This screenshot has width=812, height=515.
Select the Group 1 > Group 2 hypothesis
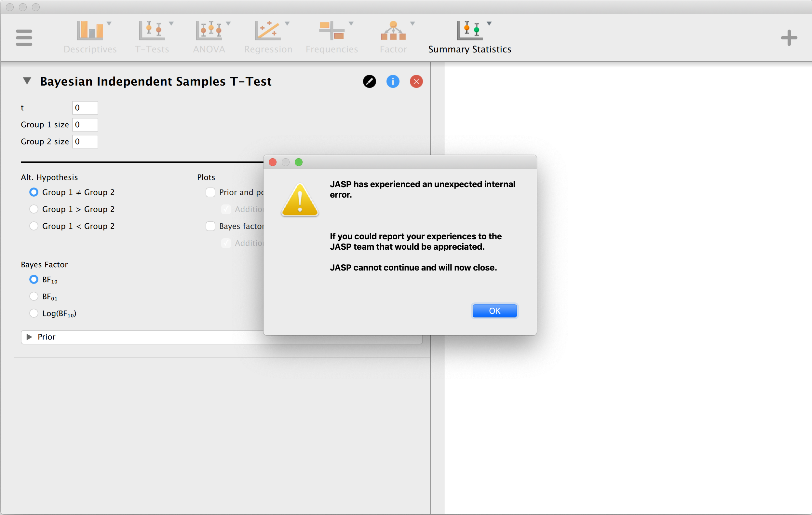pos(34,209)
